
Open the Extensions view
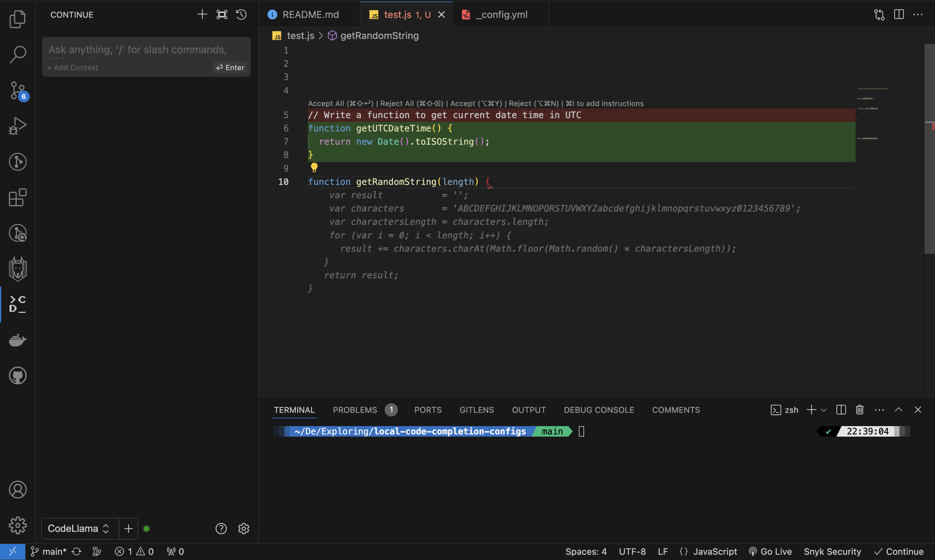[18, 197]
